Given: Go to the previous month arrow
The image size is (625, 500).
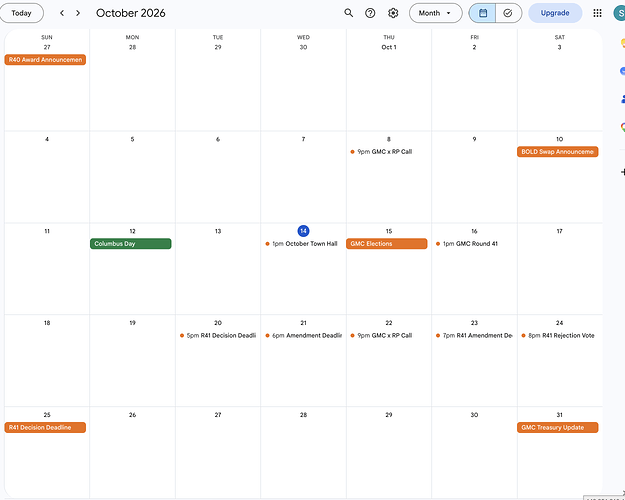Looking at the screenshot, I should 62,13.
